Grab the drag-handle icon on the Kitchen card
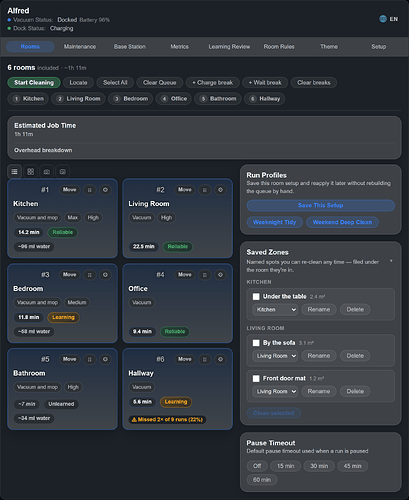Viewport: 409px width, 500px height. coord(89,190)
